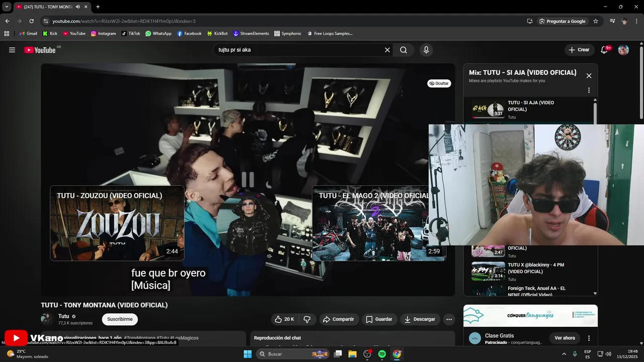The height and width of the screenshot is (362, 644).
Task: Open options for Clase Gratis ad
Action: pyautogui.click(x=589, y=338)
